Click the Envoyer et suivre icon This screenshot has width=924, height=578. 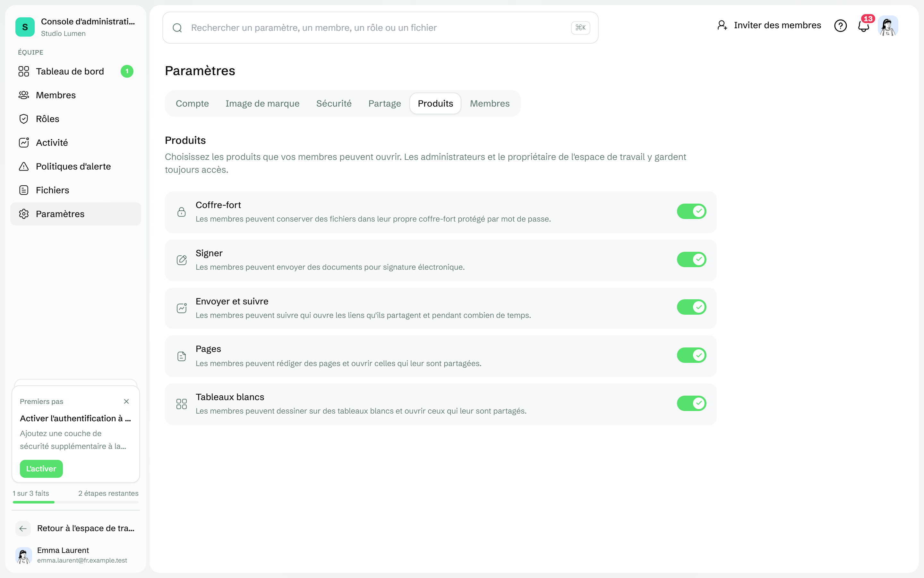click(182, 308)
